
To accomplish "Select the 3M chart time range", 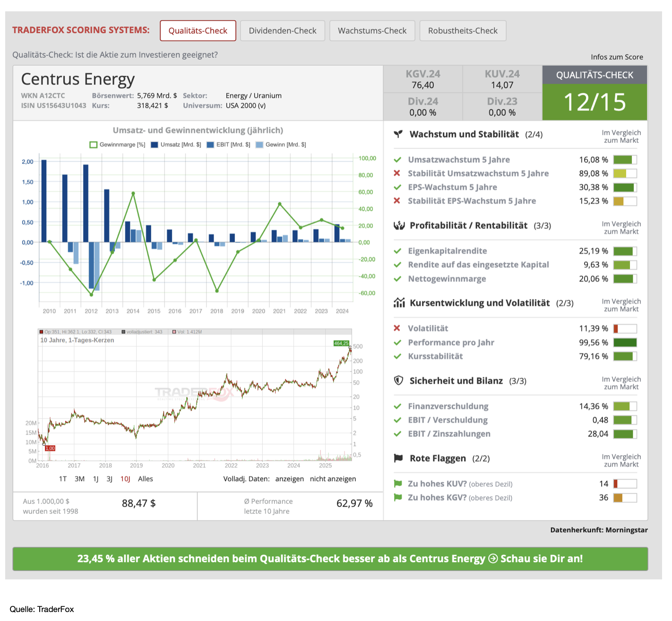I will tap(79, 479).
